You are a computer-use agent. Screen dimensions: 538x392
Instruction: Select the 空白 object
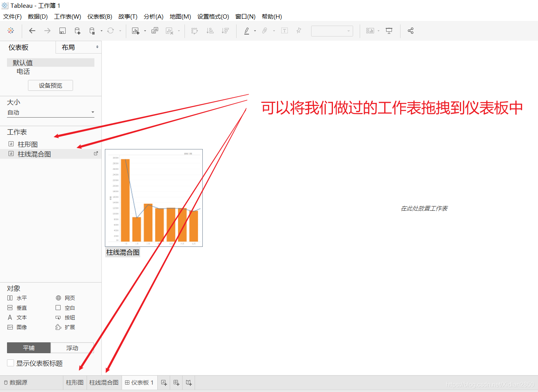(x=65, y=308)
